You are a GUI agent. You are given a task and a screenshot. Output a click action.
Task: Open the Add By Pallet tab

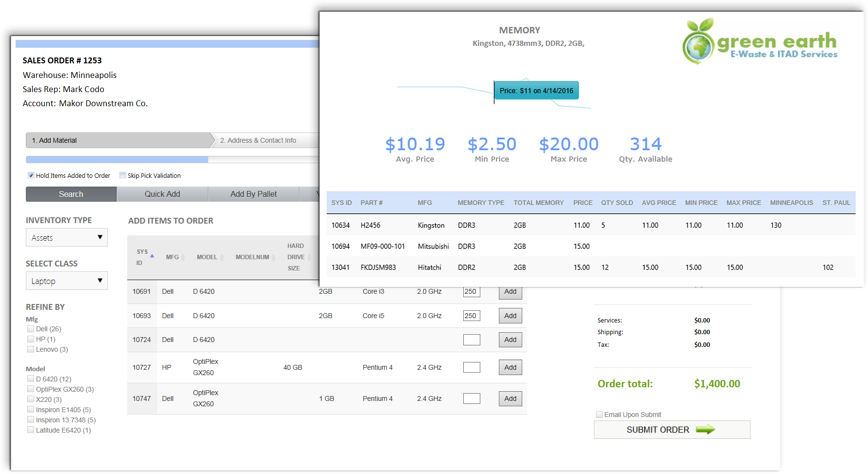(x=254, y=194)
